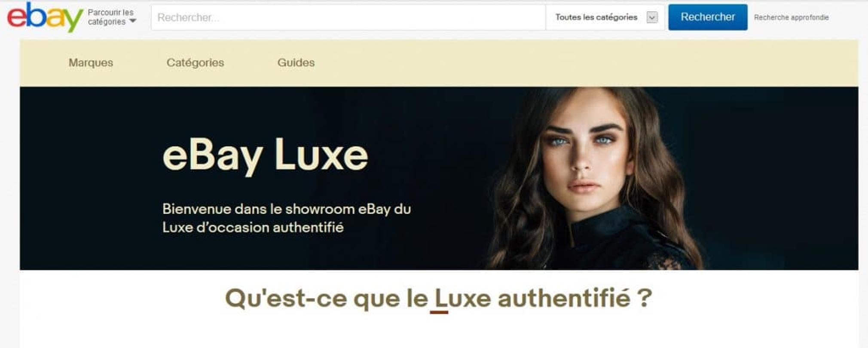Viewport: 868px width, 348px height.
Task: Click the blue Rechercher button
Action: coord(708,17)
